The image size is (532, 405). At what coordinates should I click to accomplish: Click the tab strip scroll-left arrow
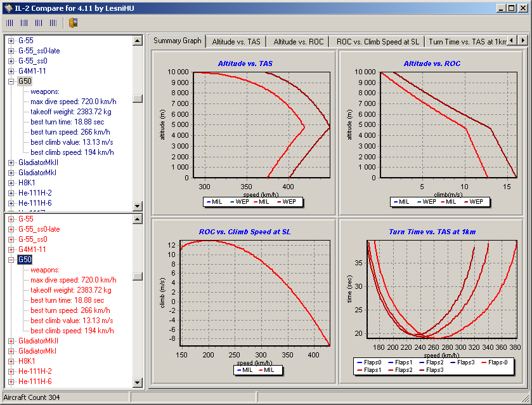coord(512,41)
